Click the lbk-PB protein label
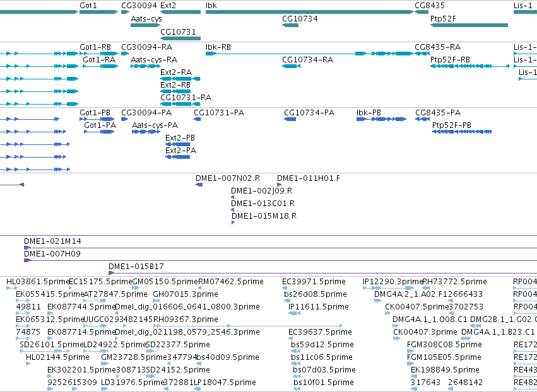The image size is (537, 392). (369, 113)
